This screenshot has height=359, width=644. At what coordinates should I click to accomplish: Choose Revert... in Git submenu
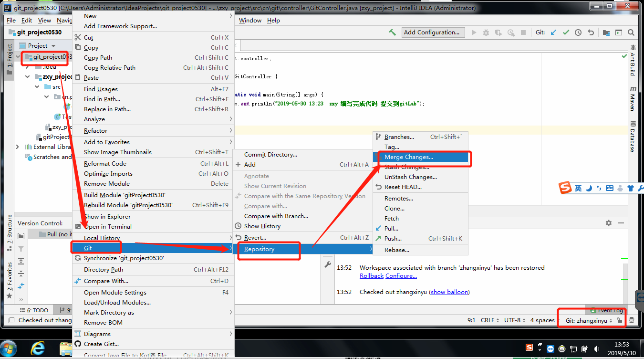302,237
